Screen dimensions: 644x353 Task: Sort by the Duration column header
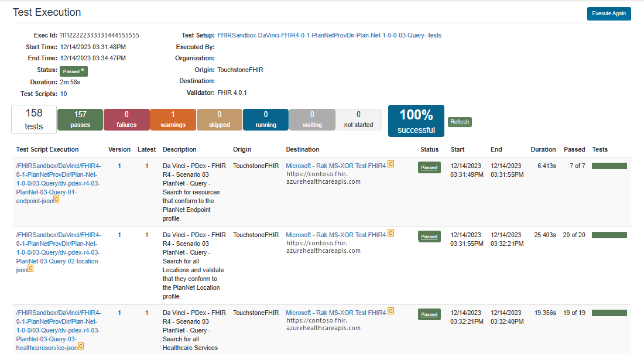543,149
